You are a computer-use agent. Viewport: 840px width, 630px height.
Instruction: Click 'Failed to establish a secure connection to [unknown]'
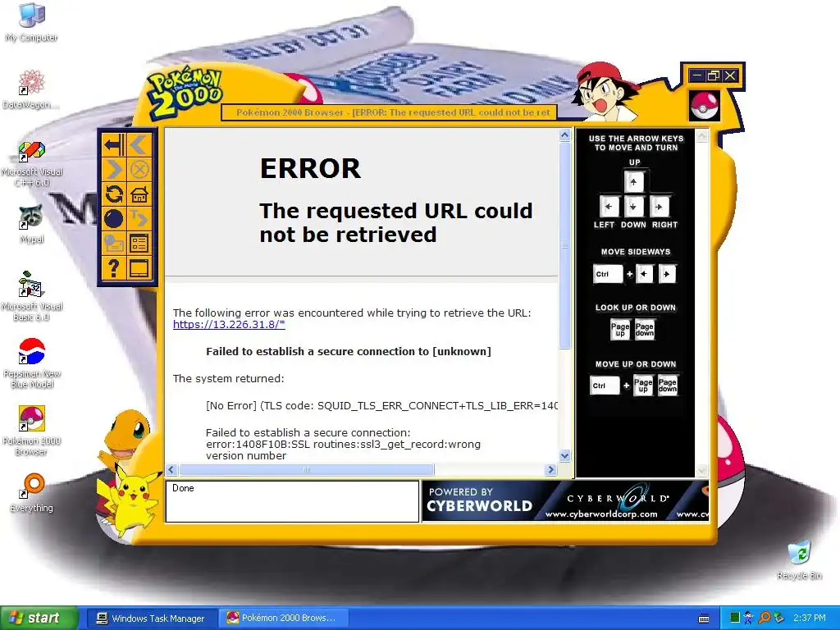tap(348, 351)
